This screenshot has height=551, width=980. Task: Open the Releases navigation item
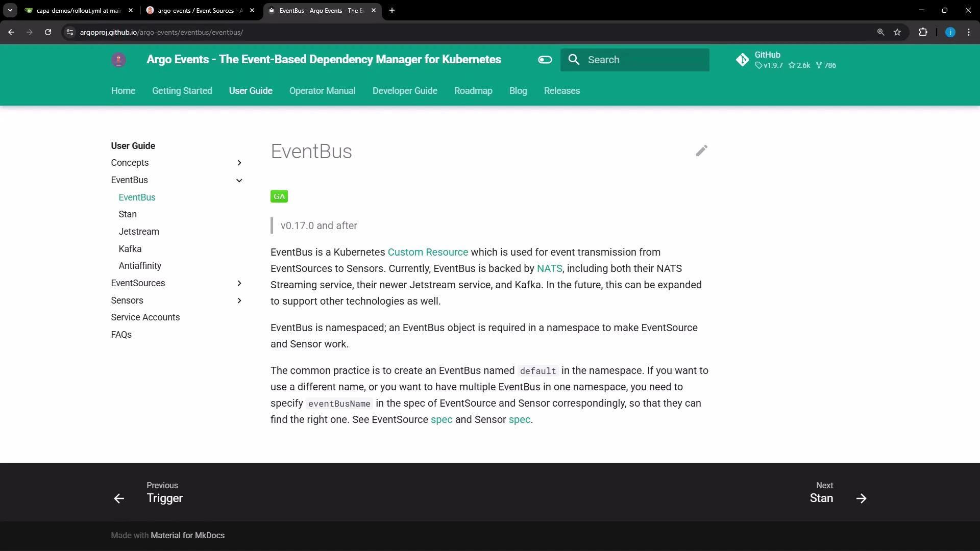click(x=561, y=90)
